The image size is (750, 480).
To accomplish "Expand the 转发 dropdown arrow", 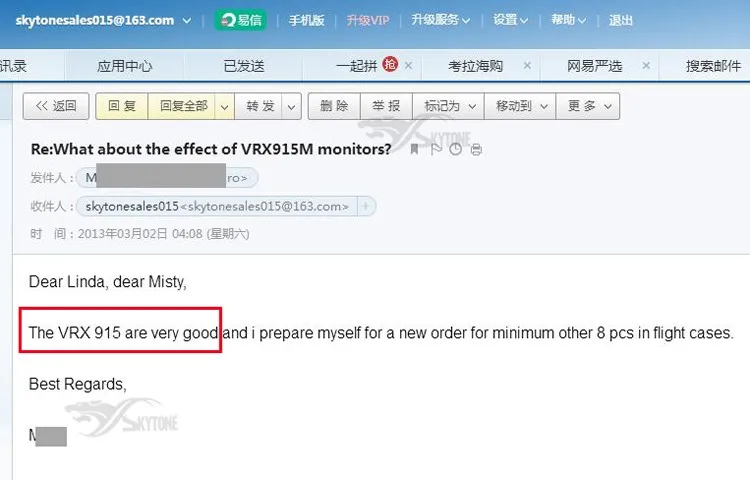I will [x=291, y=106].
